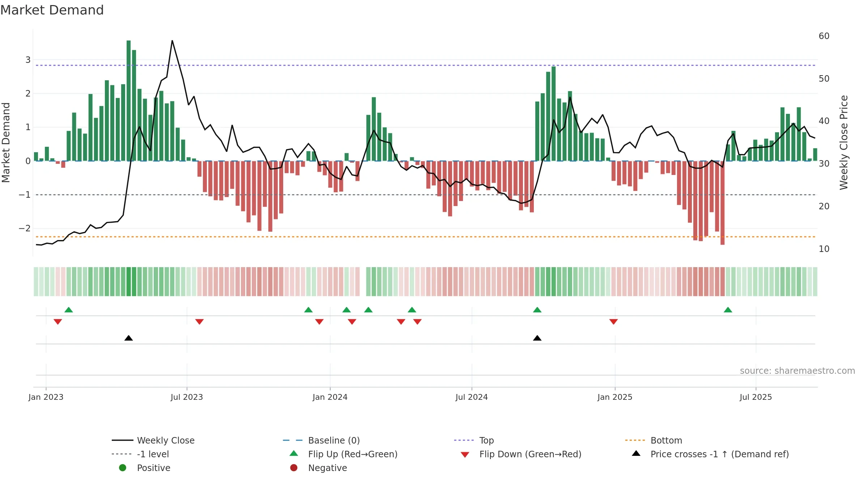Click the Jul 2023 x-axis label

[187, 397]
